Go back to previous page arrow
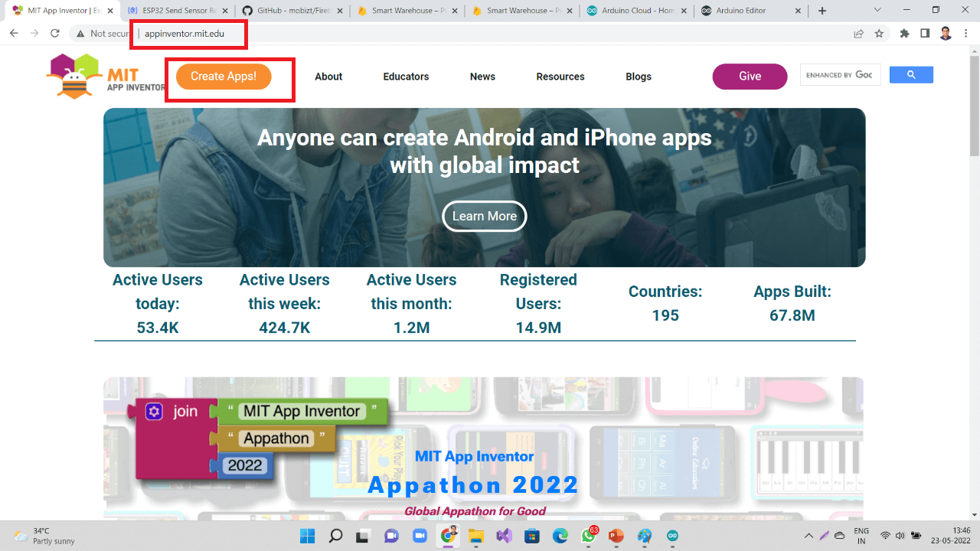This screenshot has height=551, width=980. coord(14,34)
